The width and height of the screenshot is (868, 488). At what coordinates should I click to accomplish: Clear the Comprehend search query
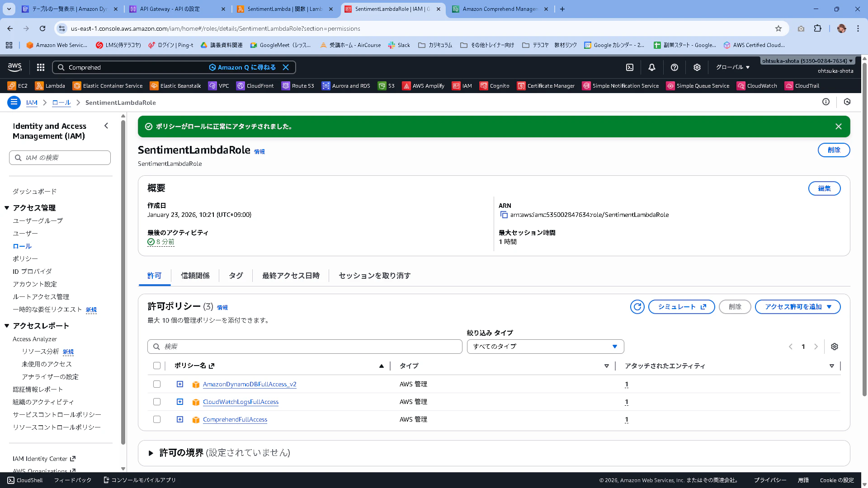tap(286, 67)
